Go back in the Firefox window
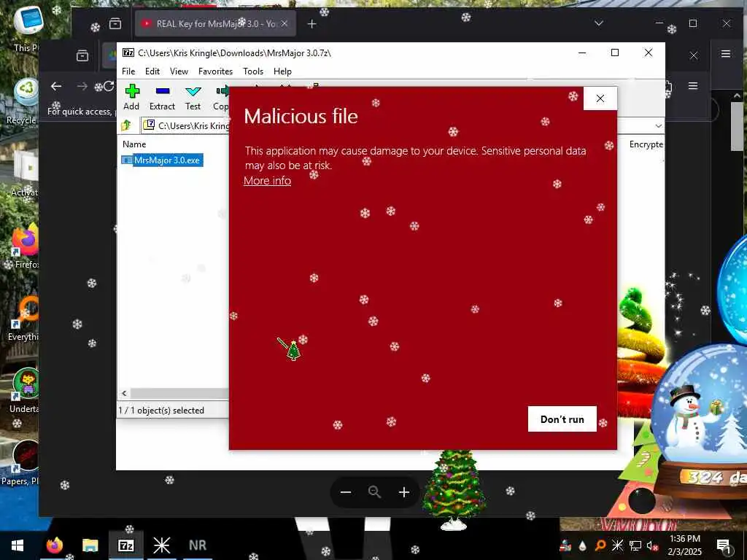The height and width of the screenshot is (560, 747). tap(56, 86)
